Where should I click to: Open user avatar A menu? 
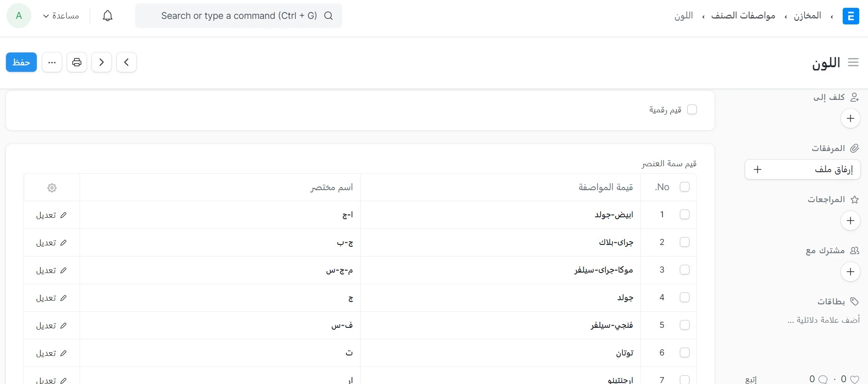click(19, 16)
